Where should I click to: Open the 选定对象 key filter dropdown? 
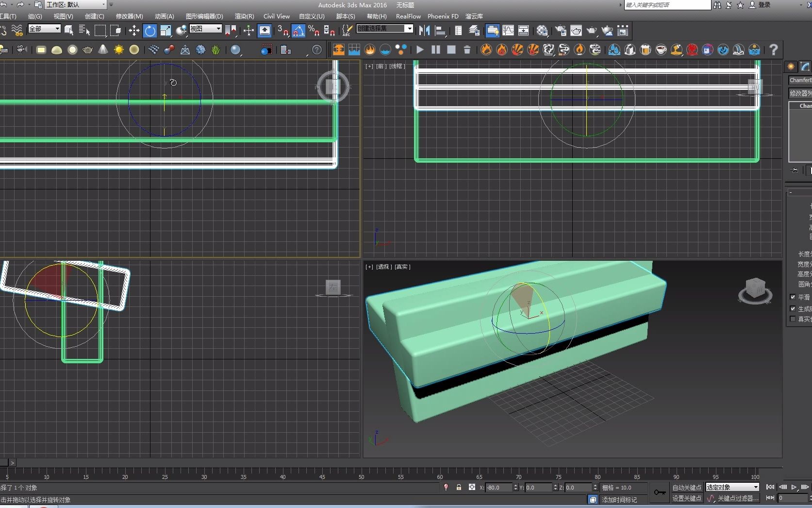[x=732, y=487]
